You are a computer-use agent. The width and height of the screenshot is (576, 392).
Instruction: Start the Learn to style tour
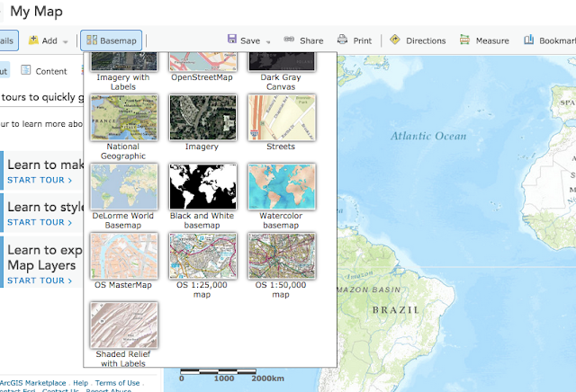[x=40, y=222]
